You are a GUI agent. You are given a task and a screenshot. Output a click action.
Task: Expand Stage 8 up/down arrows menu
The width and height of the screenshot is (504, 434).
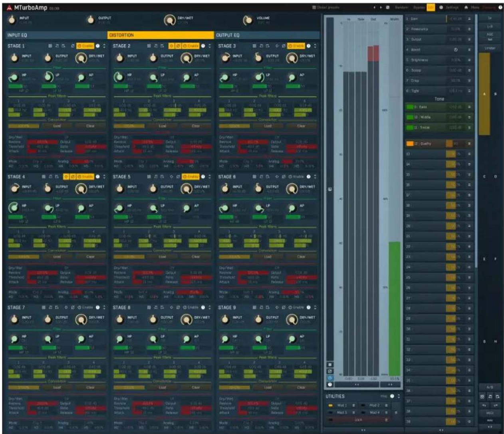[x=210, y=307]
